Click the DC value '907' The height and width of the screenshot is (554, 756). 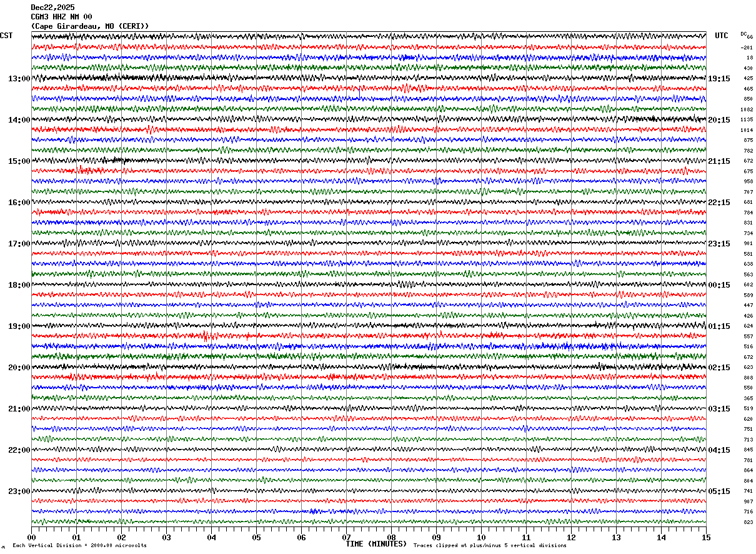(748, 501)
